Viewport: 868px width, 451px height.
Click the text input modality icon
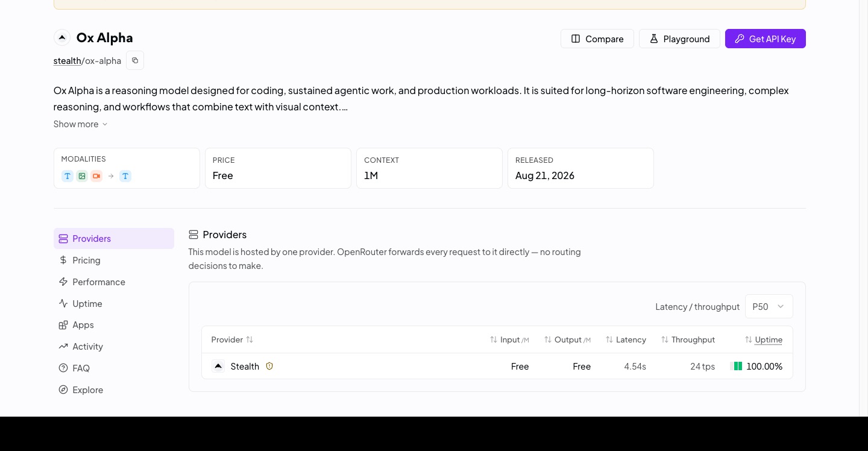coord(68,176)
